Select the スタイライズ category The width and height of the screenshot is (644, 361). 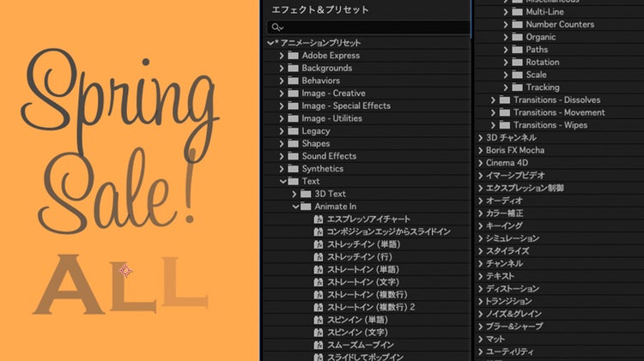click(x=507, y=251)
